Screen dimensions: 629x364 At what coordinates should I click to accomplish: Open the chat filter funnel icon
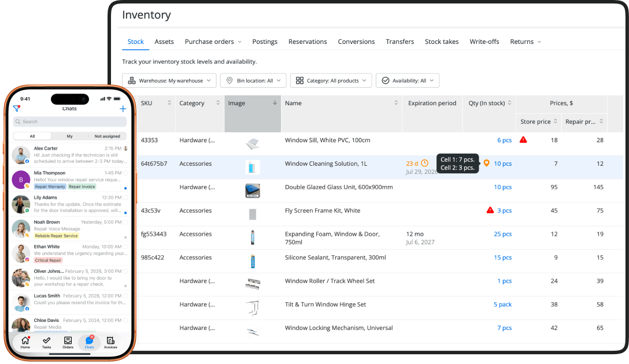[x=16, y=109]
